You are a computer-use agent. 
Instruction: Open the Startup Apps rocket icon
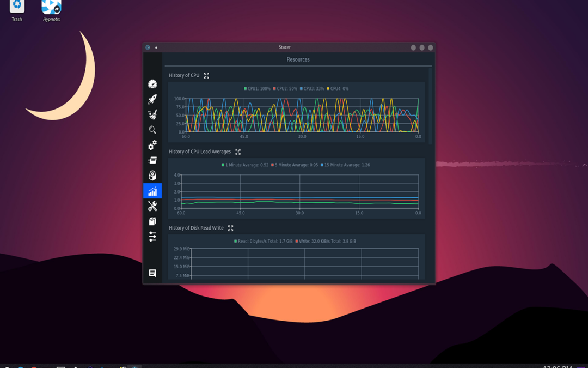point(153,99)
